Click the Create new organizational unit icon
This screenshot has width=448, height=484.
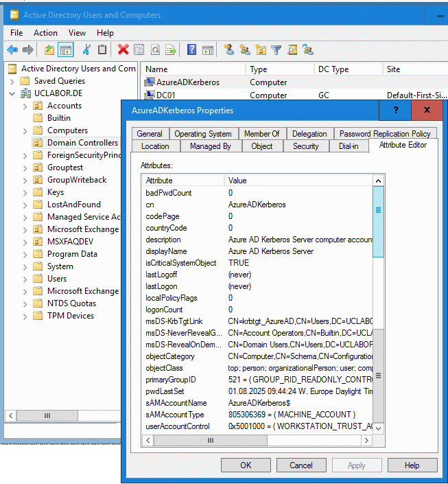(261, 49)
